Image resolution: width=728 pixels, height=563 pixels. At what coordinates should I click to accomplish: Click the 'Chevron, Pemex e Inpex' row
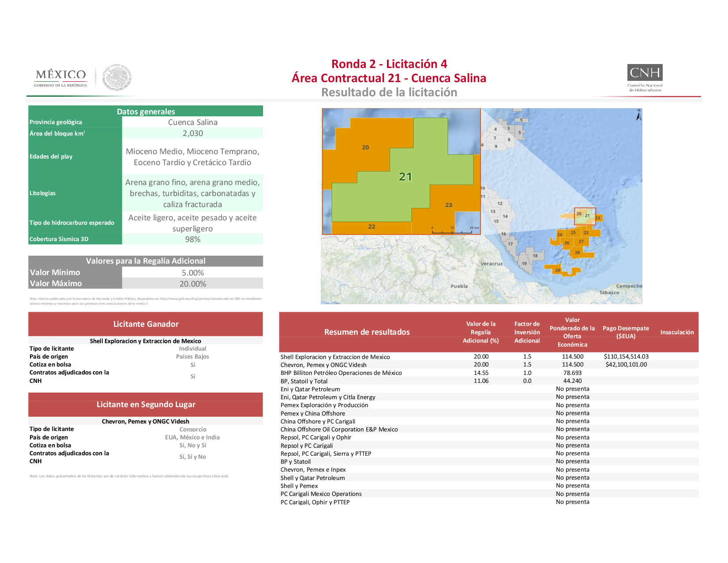click(x=489, y=469)
